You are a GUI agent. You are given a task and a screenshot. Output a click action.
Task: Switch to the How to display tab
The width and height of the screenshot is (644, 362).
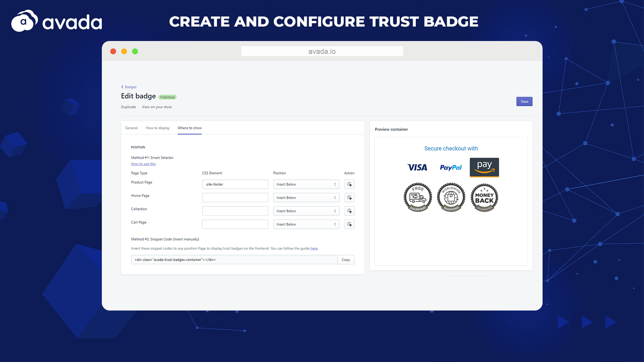[158, 128]
